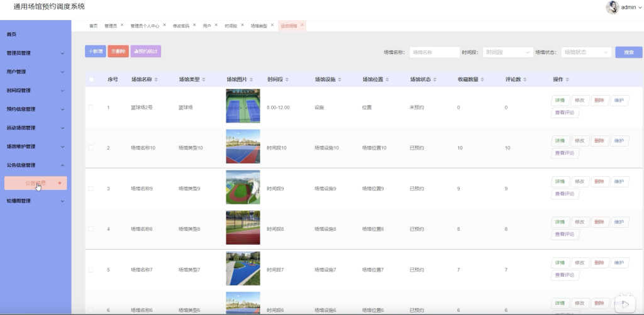Close the 场馆类型 tab
This screenshot has height=315, width=644.
tap(272, 25)
